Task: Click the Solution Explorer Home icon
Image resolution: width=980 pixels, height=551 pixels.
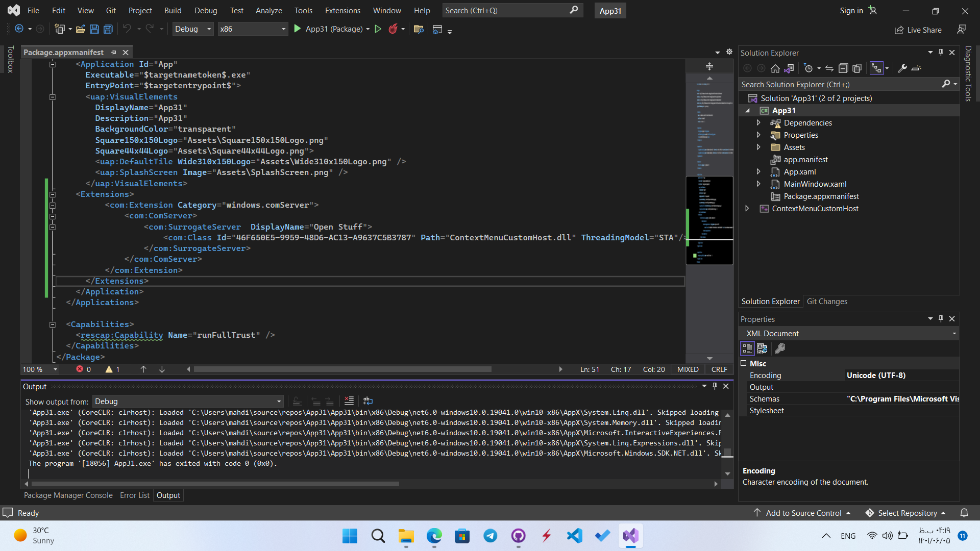Action: coord(775,68)
